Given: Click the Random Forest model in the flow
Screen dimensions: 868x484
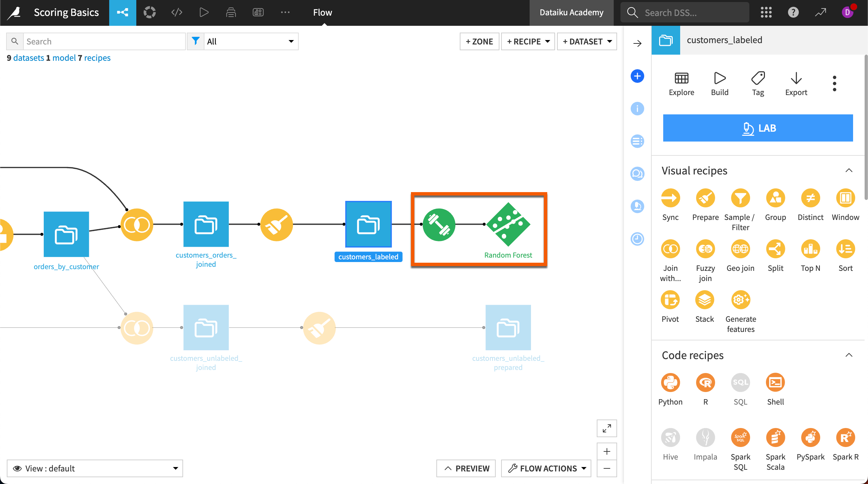Looking at the screenshot, I should pos(508,224).
